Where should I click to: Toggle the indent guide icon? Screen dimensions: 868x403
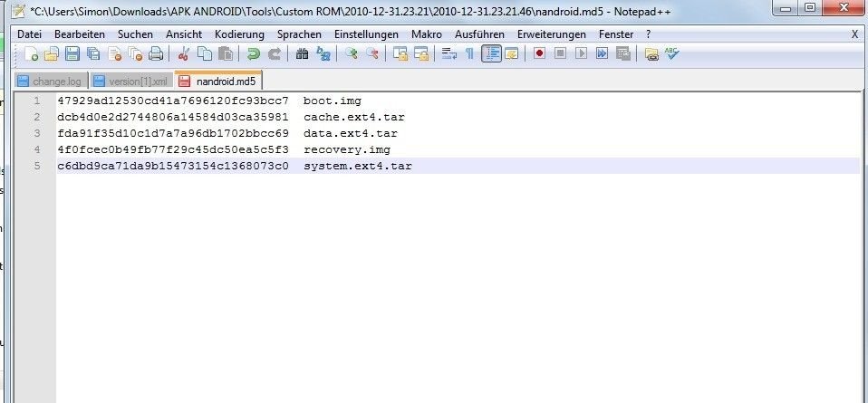pos(491,53)
